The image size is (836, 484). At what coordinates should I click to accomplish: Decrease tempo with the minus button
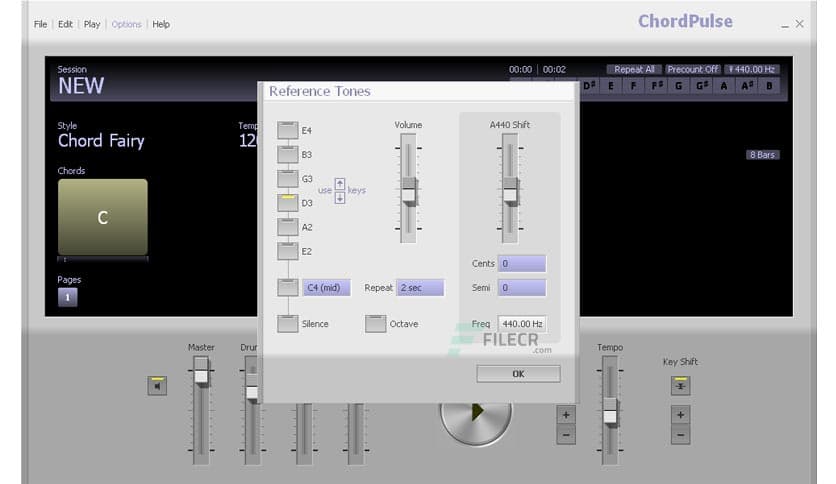click(x=566, y=435)
